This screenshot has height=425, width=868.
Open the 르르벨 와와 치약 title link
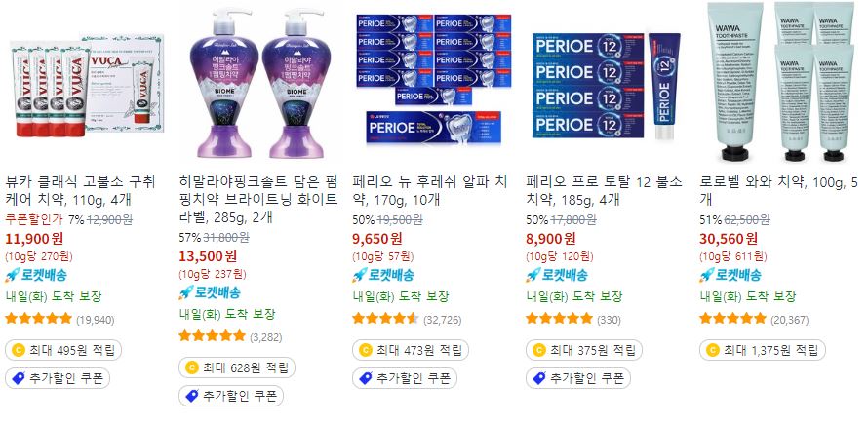pos(779,190)
